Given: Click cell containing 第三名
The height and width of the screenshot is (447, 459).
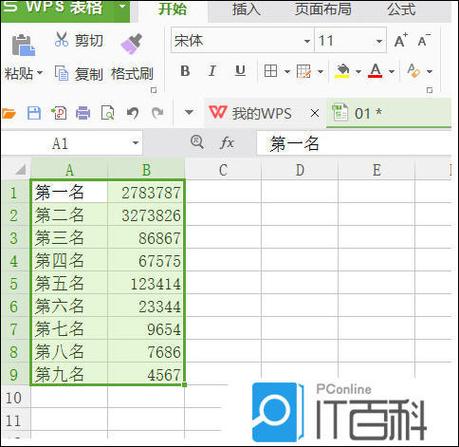Looking at the screenshot, I should (x=69, y=238).
